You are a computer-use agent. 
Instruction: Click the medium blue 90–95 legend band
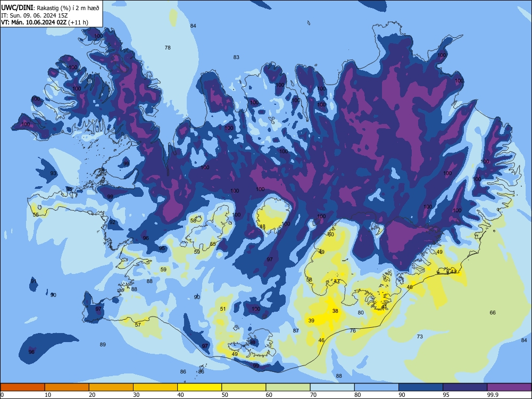[421, 387]
